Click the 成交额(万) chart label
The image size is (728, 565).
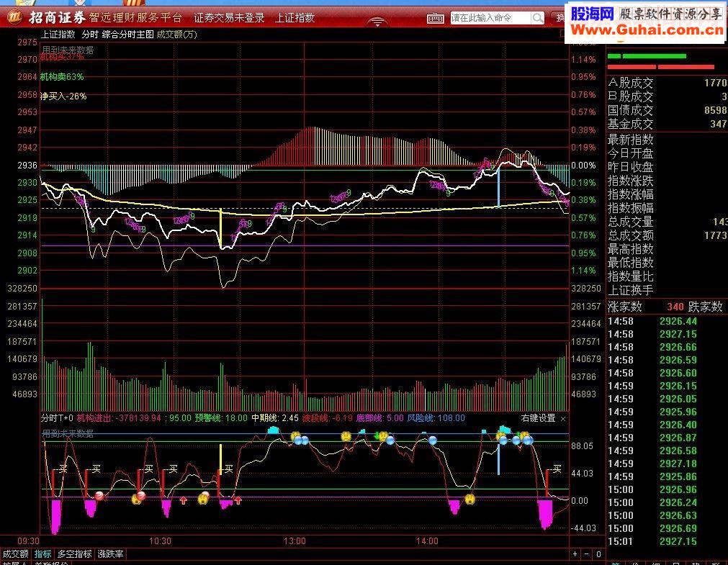[x=177, y=35]
